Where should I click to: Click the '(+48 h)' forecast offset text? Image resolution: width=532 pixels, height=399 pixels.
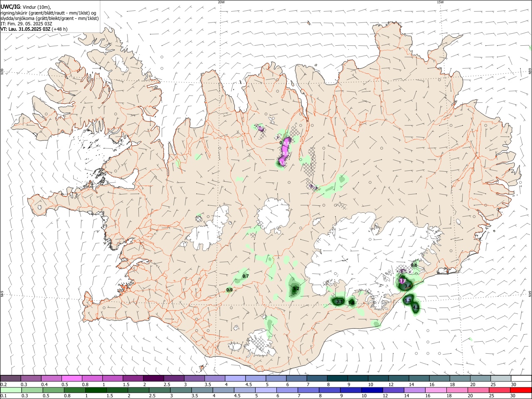pos(60,29)
